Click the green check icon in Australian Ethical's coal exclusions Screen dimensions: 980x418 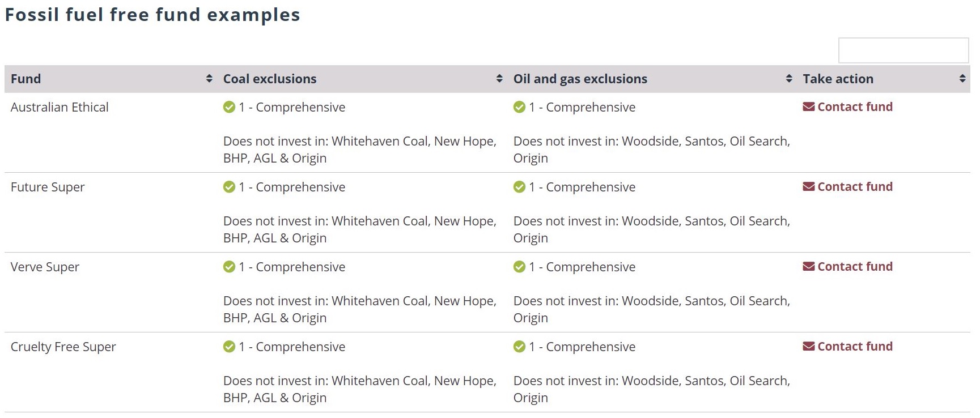229,107
